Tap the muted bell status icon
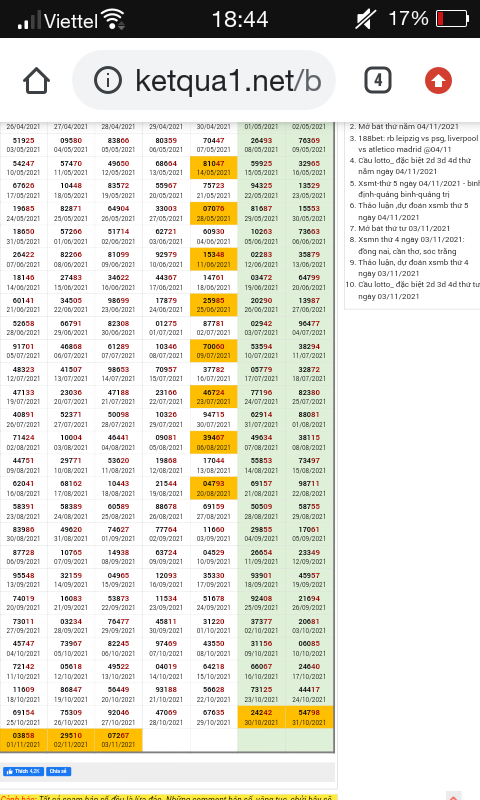This screenshot has width=480, height=800. (365, 19)
